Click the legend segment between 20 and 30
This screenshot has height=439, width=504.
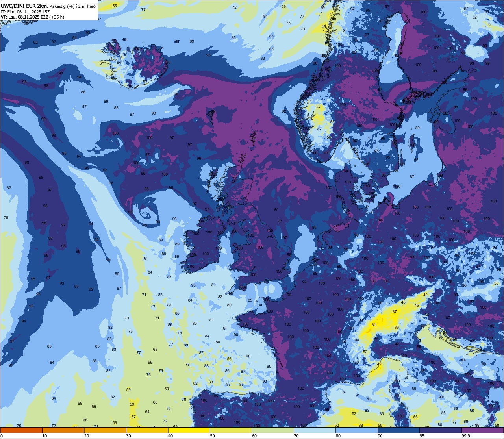point(105,430)
